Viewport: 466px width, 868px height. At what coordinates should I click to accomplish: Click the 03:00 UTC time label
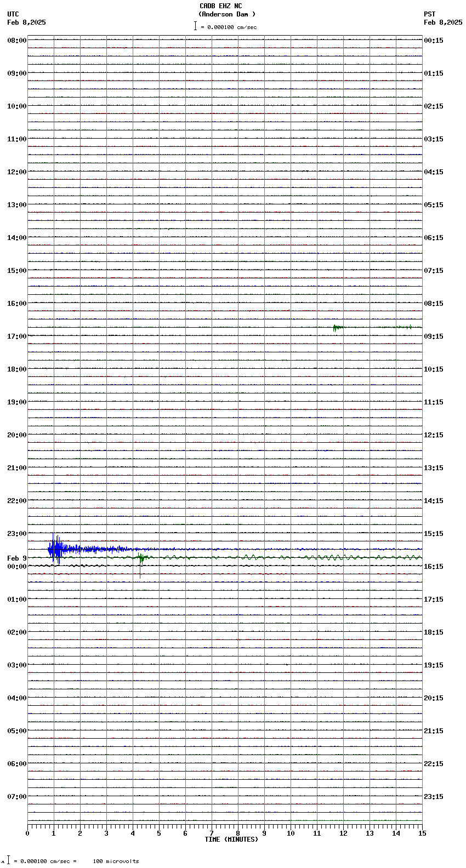tap(16, 665)
